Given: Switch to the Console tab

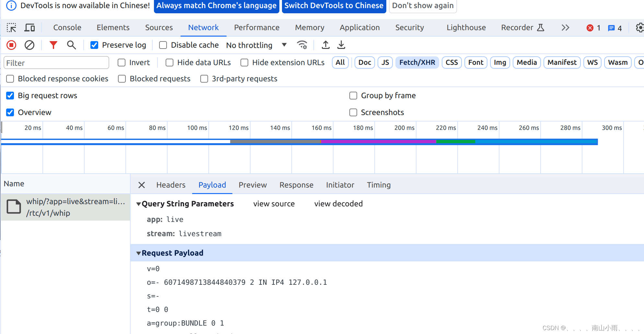Looking at the screenshot, I should pyautogui.click(x=67, y=28).
